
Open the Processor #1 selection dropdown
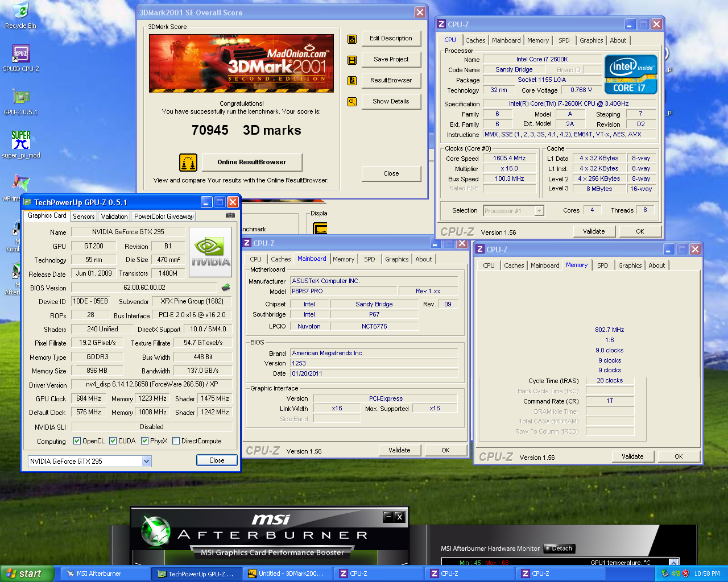point(539,211)
